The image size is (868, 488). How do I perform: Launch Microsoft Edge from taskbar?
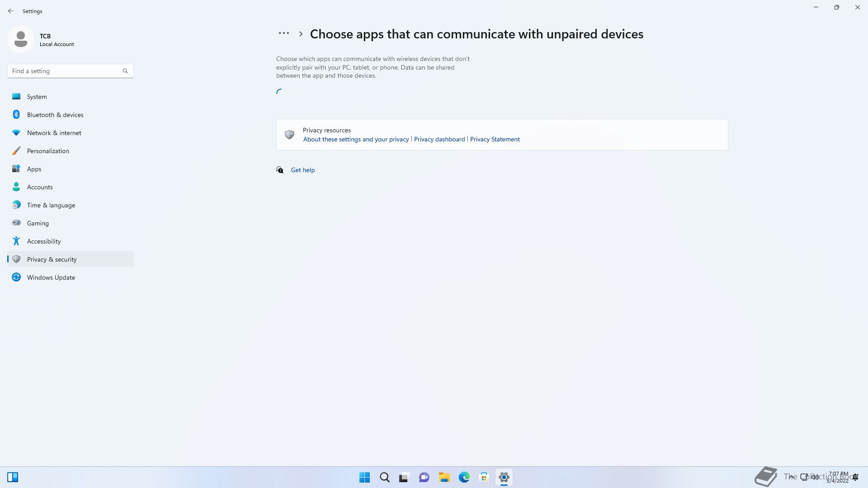(464, 477)
